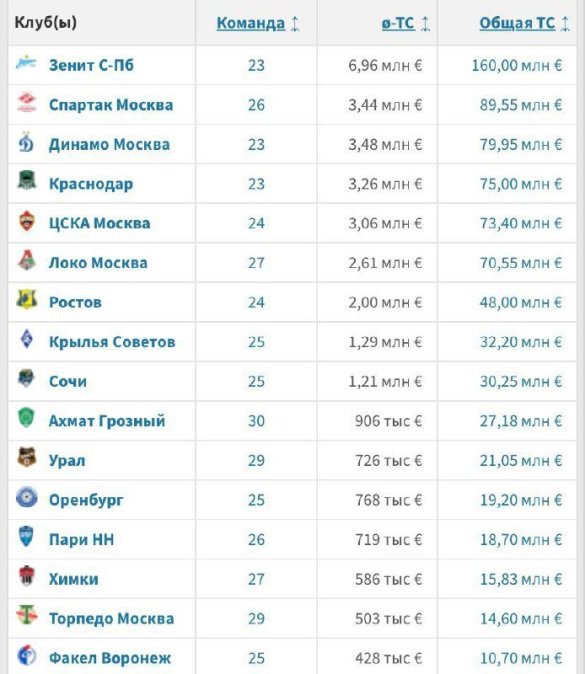The height and width of the screenshot is (674, 585).
Task: Click the Torpedo Moscow crest icon
Action: (27, 615)
